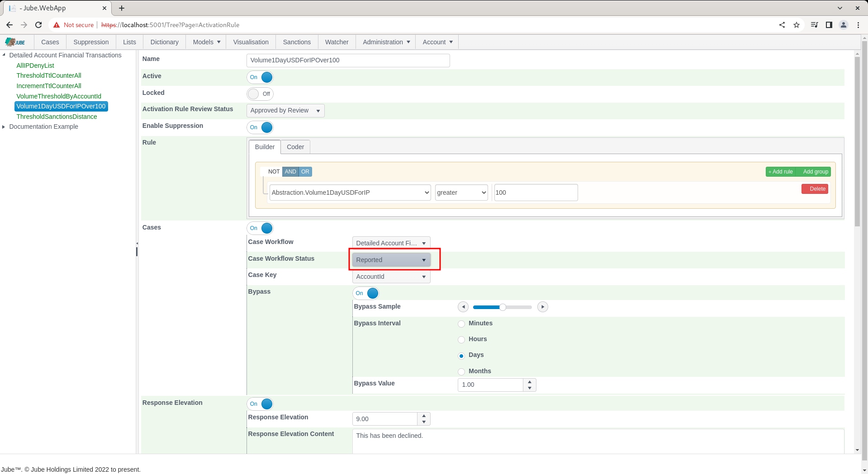The image size is (868, 474).
Task: Go back to previous page
Action: (9, 25)
